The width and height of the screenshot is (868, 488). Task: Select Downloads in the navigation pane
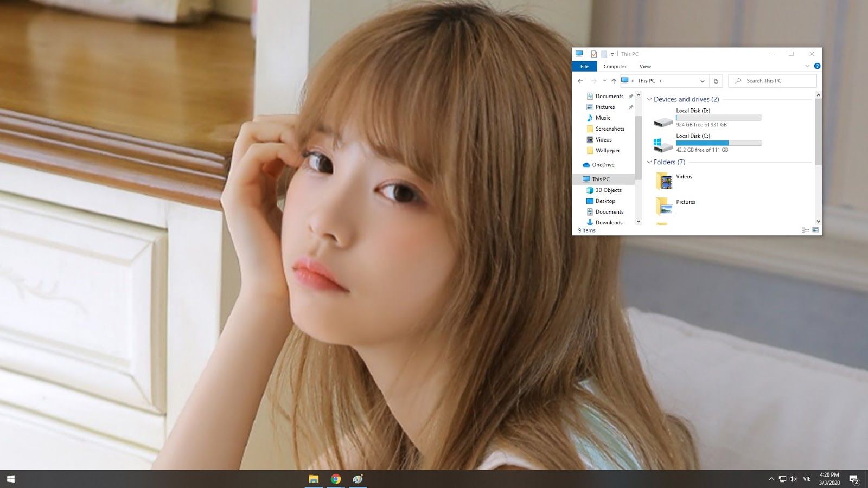609,222
